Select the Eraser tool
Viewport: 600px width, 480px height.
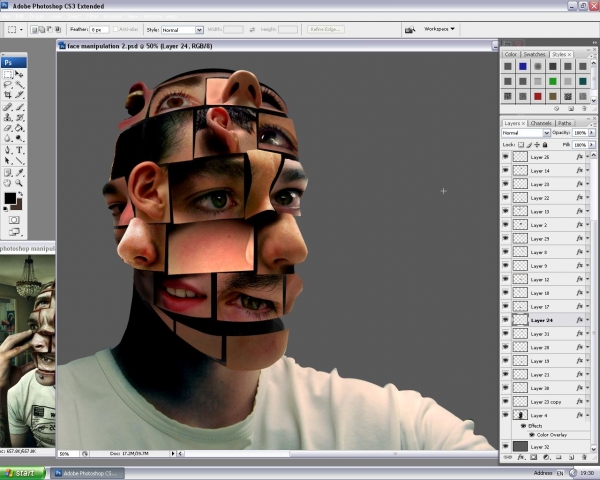tap(8, 128)
